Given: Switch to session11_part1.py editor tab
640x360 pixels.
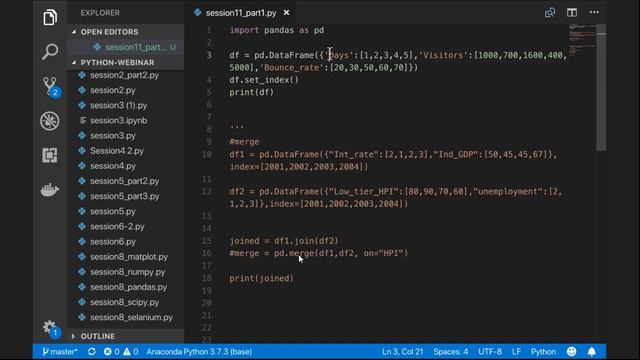Looking at the screenshot, I should coord(241,13).
